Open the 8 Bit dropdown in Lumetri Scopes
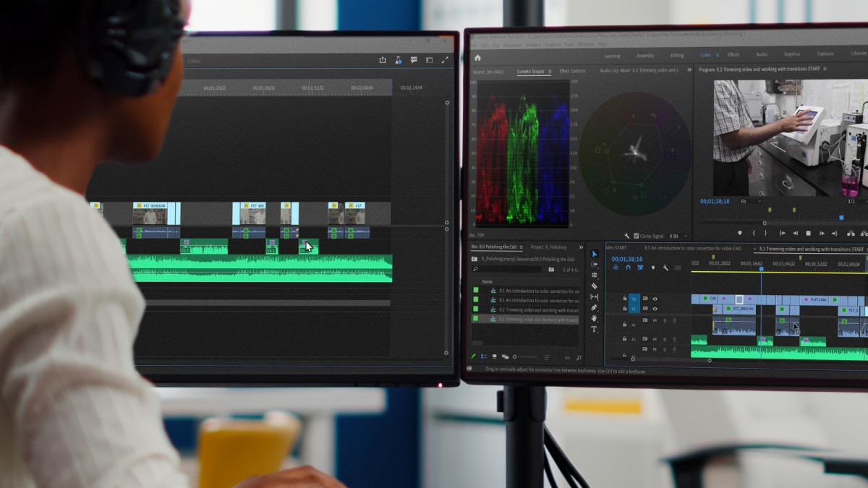 [678, 236]
